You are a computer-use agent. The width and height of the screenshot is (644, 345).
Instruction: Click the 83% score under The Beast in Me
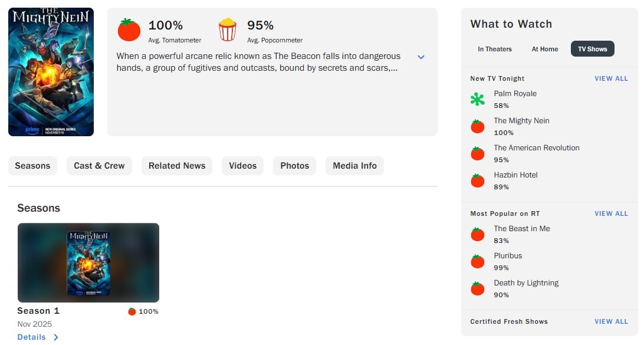[x=501, y=241]
